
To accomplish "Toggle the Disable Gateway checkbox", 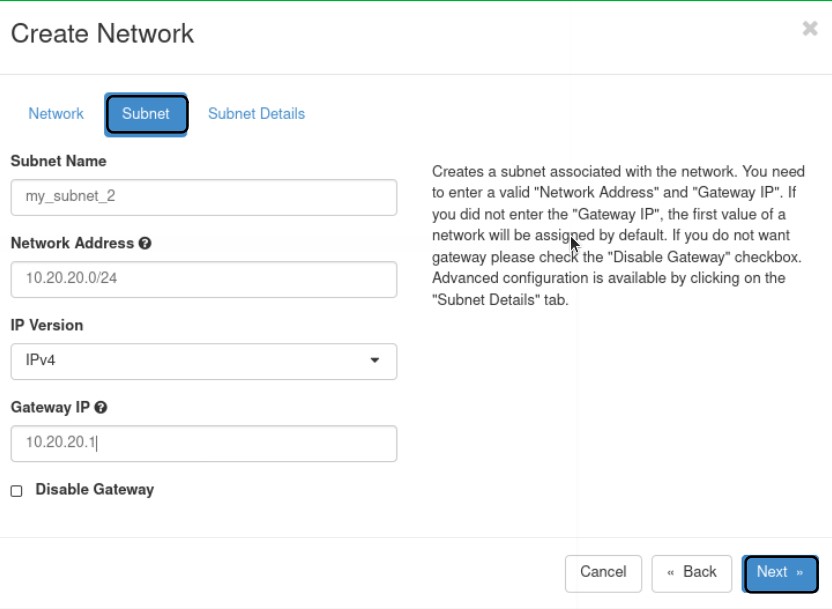I will 16,491.
